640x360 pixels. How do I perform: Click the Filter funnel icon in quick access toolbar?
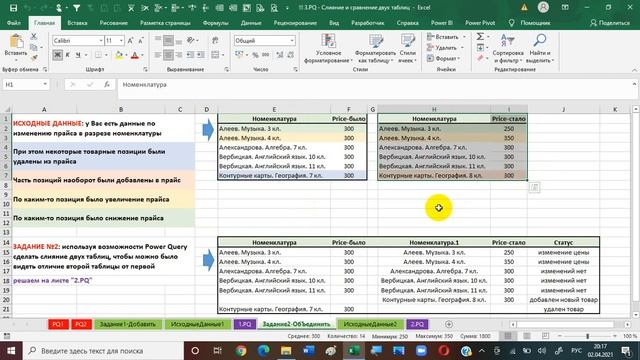coord(76,8)
